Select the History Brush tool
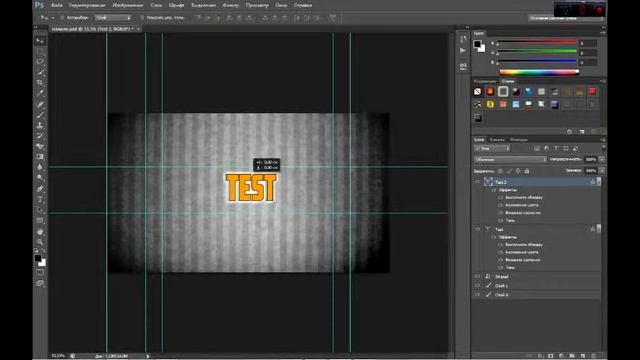This screenshot has width=640, height=360. pyautogui.click(x=40, y=136)
